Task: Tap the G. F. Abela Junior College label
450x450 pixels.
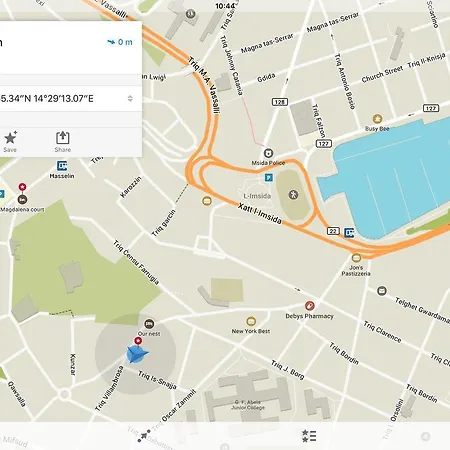Action: 248,405
